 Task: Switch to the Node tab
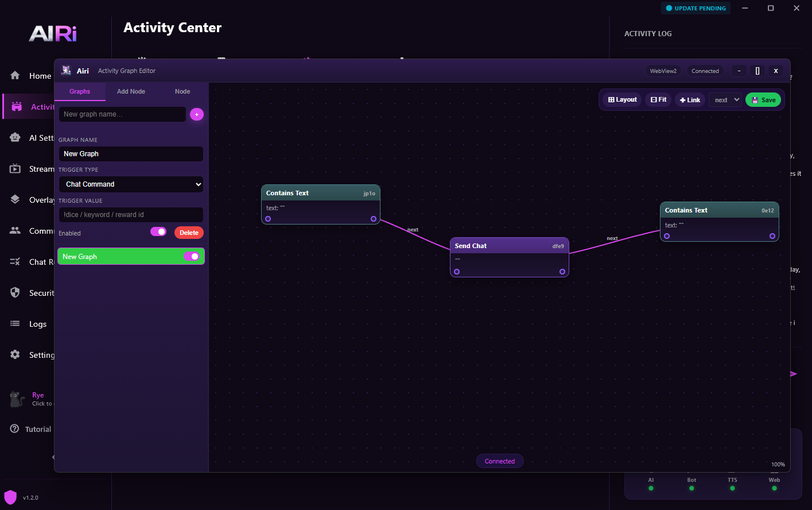click(182, 91)
